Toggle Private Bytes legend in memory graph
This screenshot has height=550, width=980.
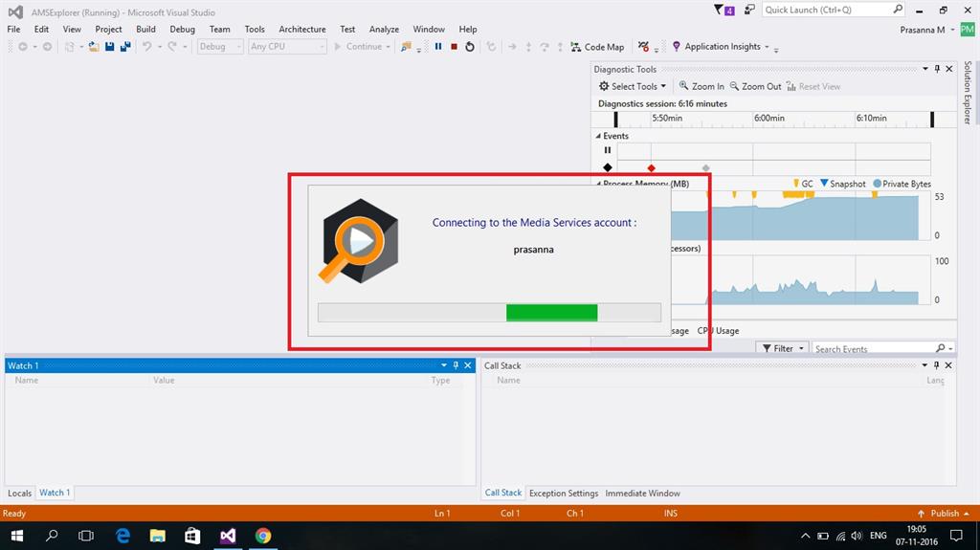tap(902, 184)
